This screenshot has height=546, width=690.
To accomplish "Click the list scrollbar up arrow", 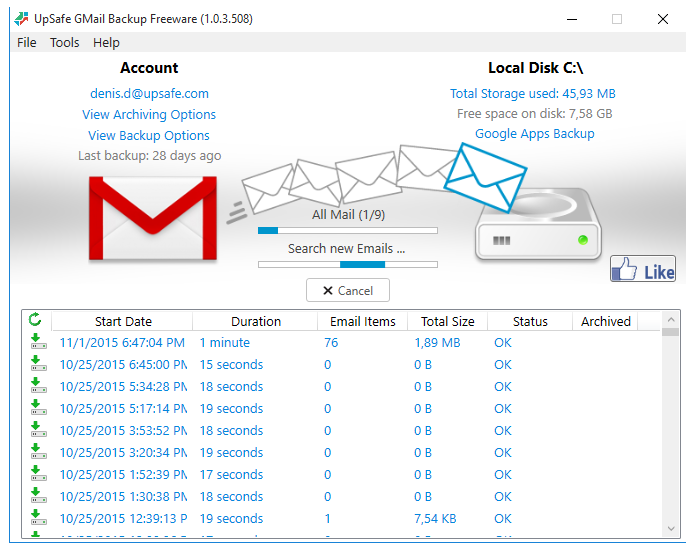I will pyautogui.click(x=671, y=319).
